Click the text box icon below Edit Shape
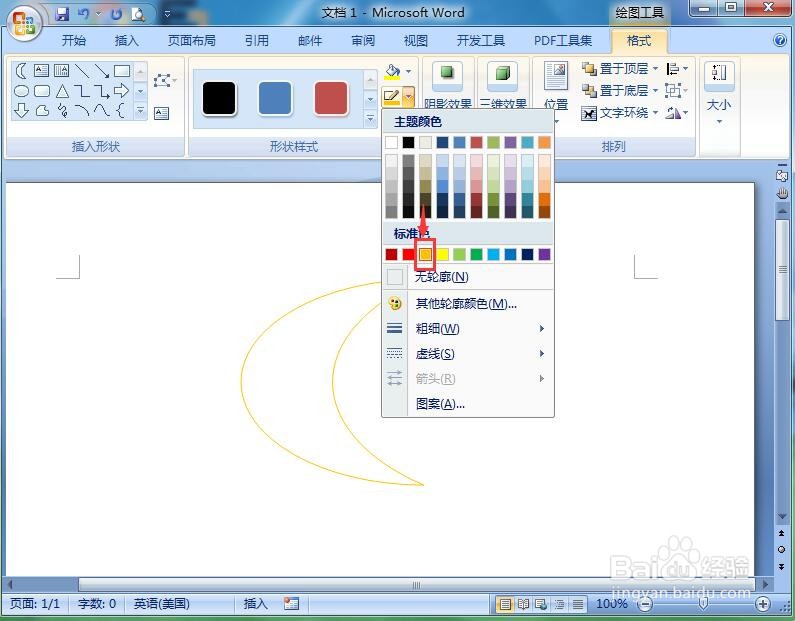 [161, 113]
